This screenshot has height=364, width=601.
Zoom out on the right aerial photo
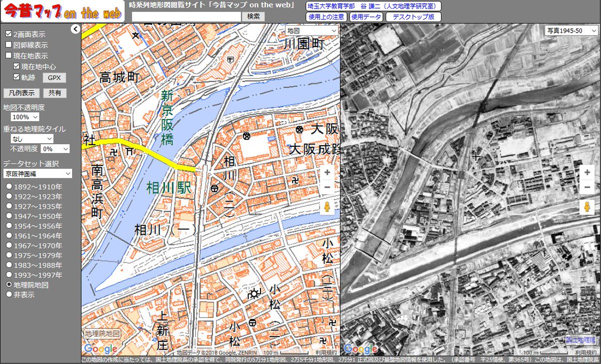tap(587, 187)
